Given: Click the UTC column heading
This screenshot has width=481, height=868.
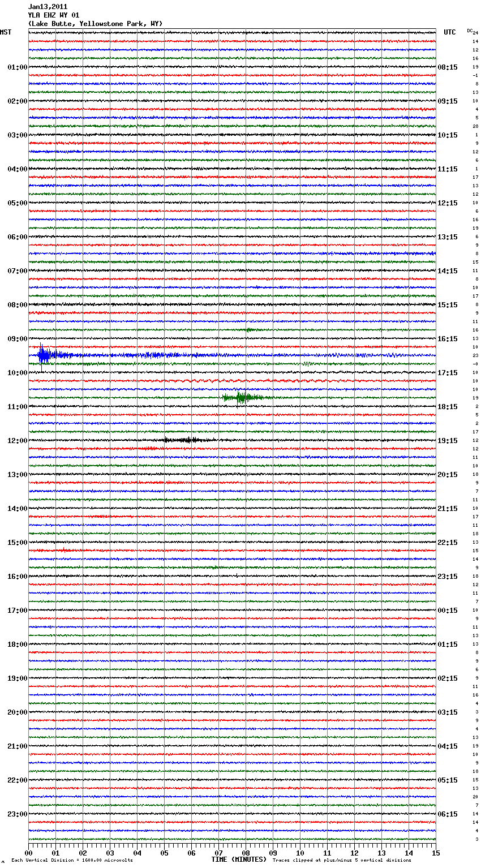Looking at the screenshot, I should click(450, 32).
